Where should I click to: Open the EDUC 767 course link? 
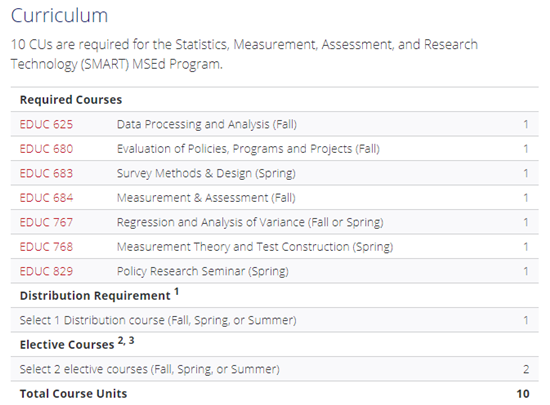pos(46,222)
